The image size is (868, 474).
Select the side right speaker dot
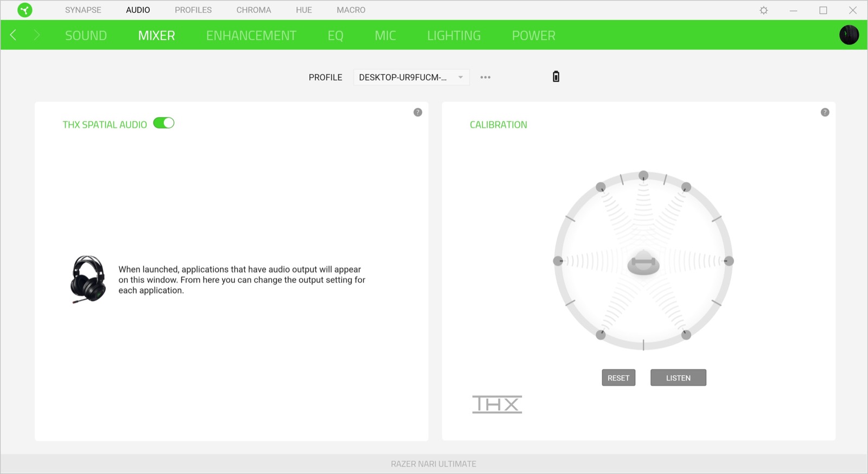729,261
